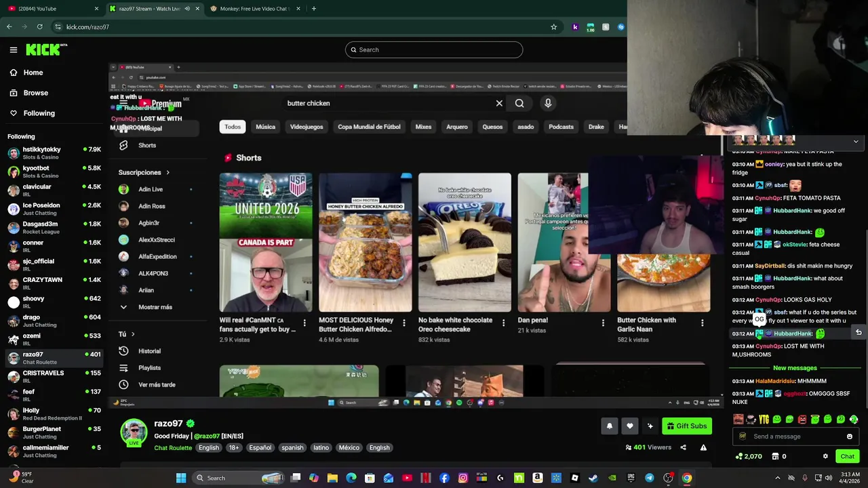The width and height of the screenshot is (868, 488).
Task: Select the Videojuegos filter chip
Action: tap(307, 127)
